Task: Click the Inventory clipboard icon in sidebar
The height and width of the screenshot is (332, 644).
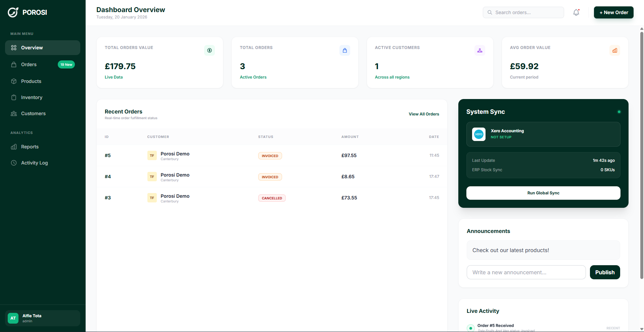Action: click(x=14, y=97)
